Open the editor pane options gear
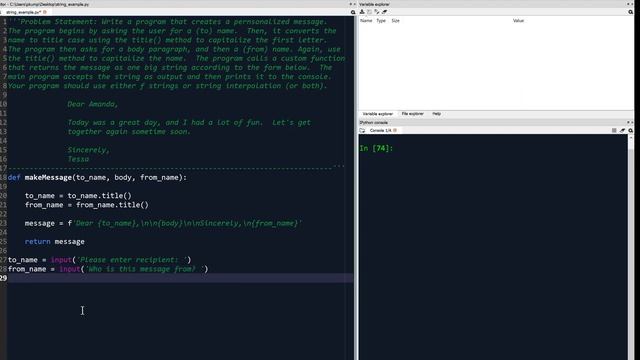The height and width of the screenshot is (360, 640). (353, 12)
